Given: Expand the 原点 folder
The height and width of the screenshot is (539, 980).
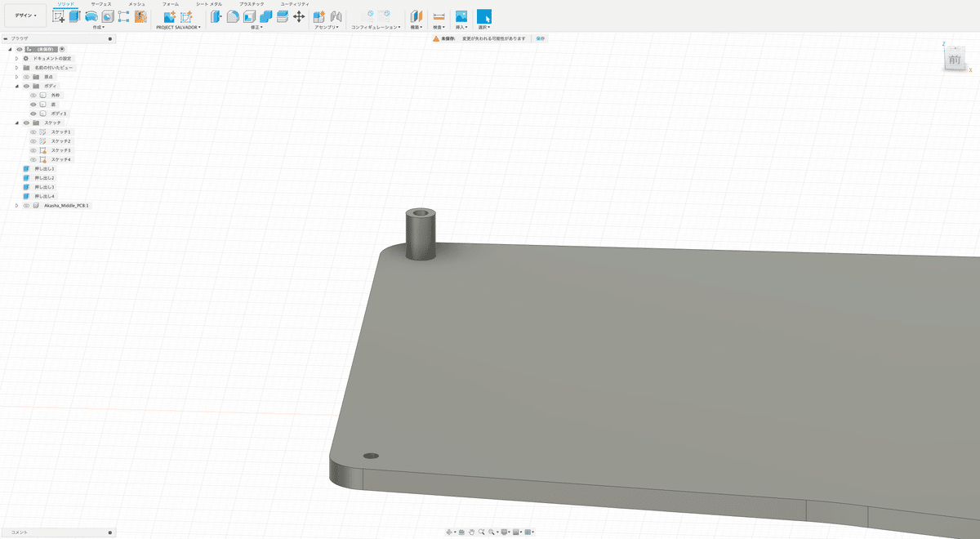Looking at the screenshot, I should (x=16, y=77).
